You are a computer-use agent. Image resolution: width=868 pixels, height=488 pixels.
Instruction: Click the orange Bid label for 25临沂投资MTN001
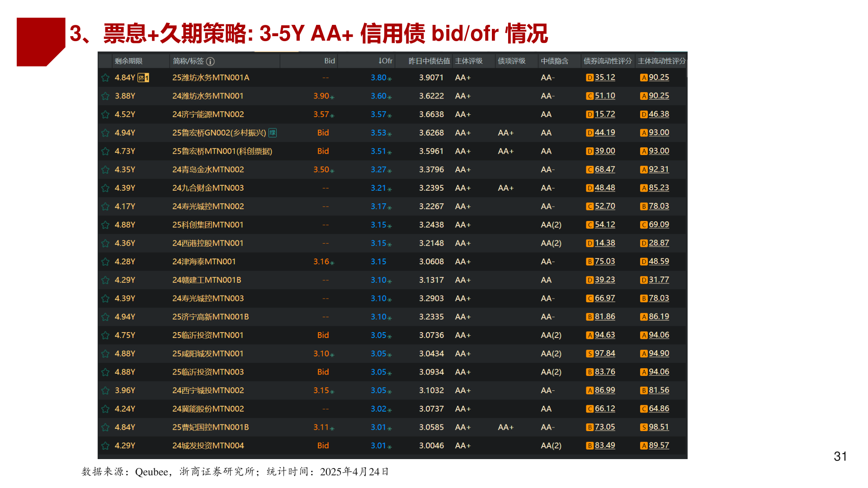[x=323, y=335]
